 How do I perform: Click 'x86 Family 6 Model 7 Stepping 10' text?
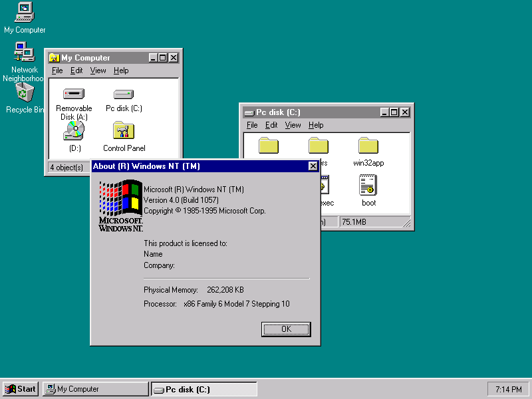pos(237,304)
